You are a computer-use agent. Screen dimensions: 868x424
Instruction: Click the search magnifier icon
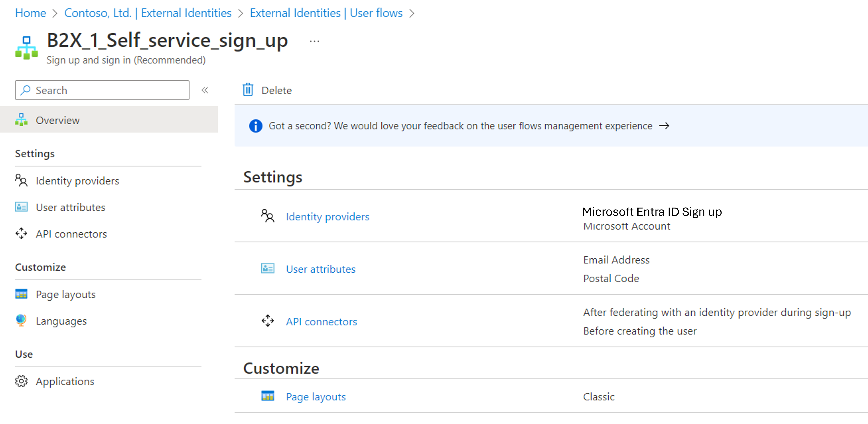[26, 90]
